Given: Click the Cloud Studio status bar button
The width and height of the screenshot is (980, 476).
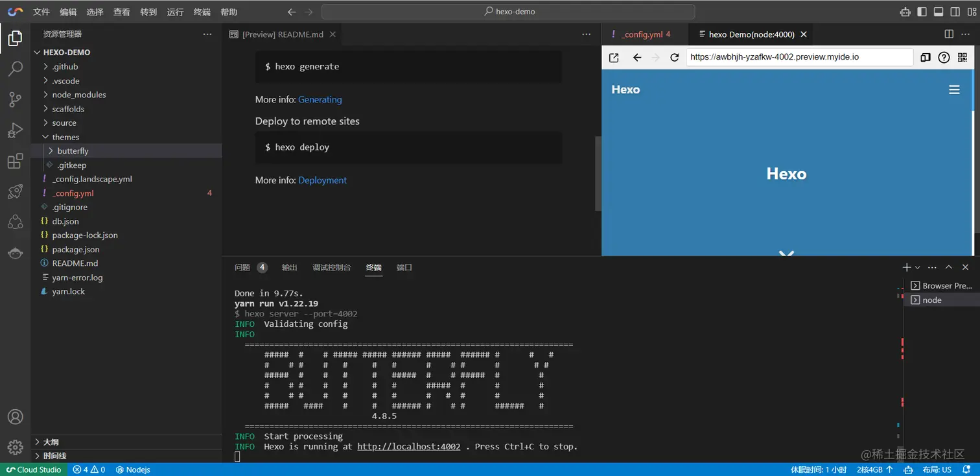Looking at the screenshot, I should [34, 470].
